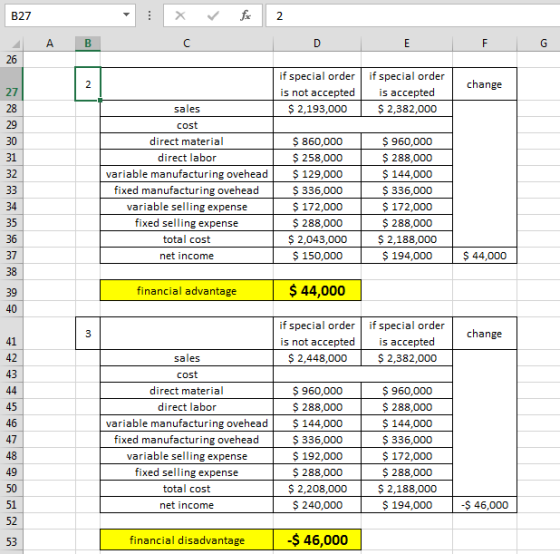This screenshot has width=560, height=554.
Task: Click fixed manufacturing ovehead label in row 33
Action: point(187,190)
